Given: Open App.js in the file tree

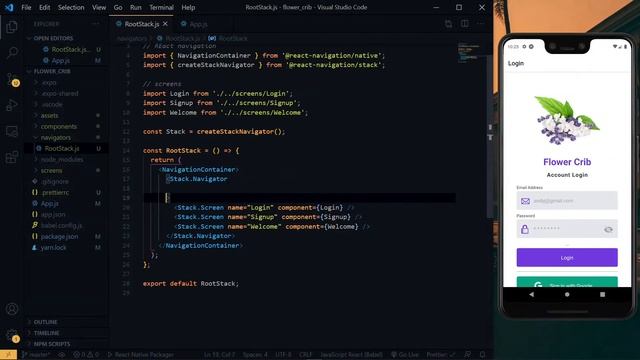Looking at the screenshot, I should pyautogui.click(x=50, y=203).
